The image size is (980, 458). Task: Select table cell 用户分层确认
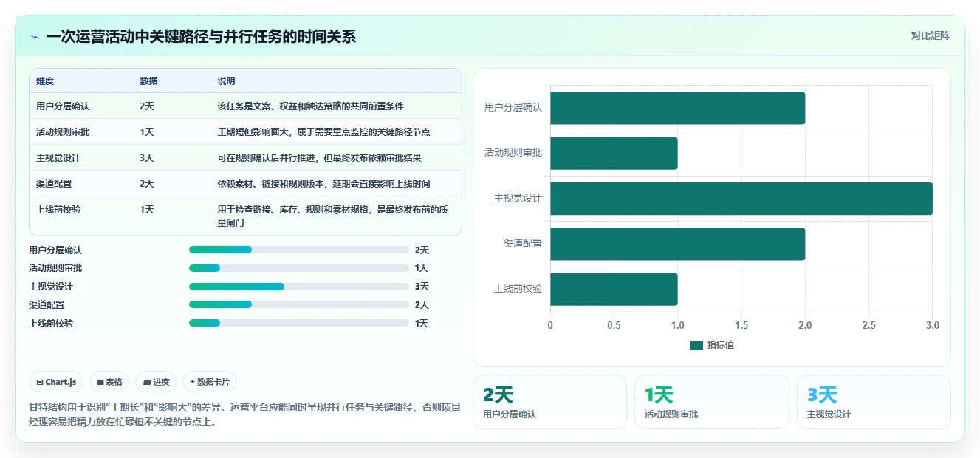point(63,106)
